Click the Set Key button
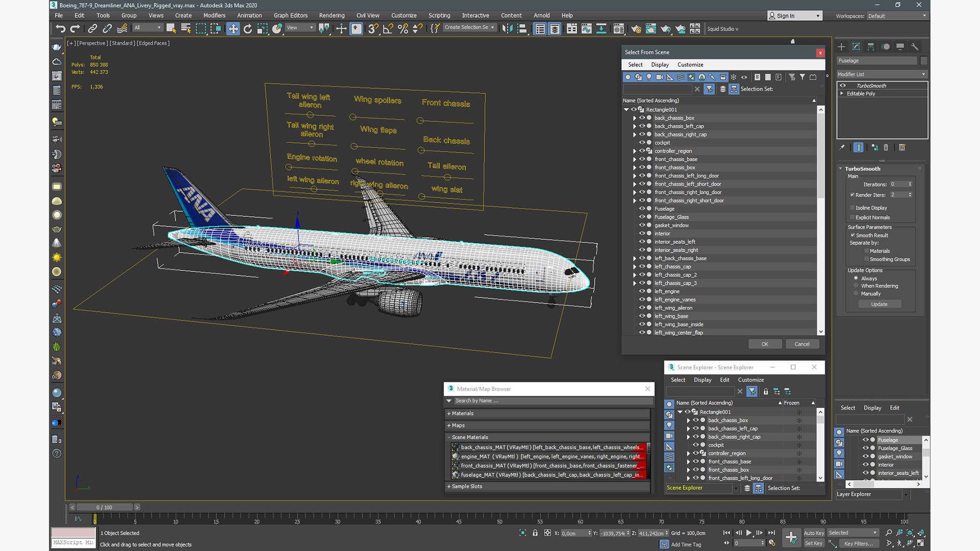This screenshot has height=551, width=980. (x=814, y=543)
